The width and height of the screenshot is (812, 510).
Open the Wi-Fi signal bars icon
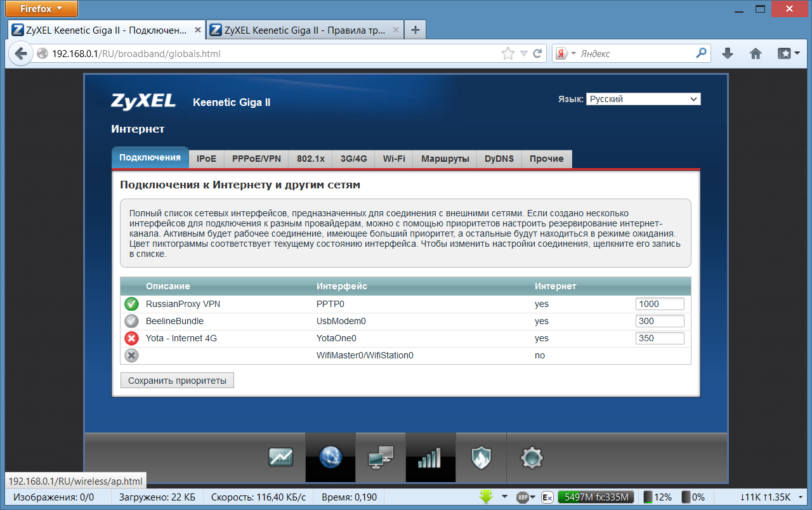coord(430,457)
